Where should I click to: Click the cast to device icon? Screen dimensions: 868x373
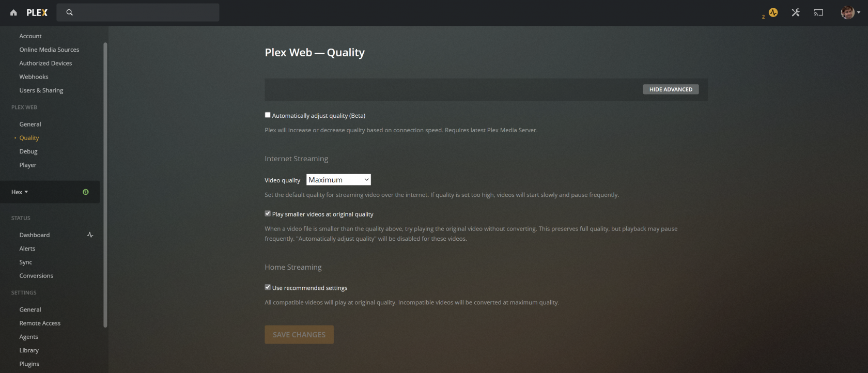coord(818,12)
